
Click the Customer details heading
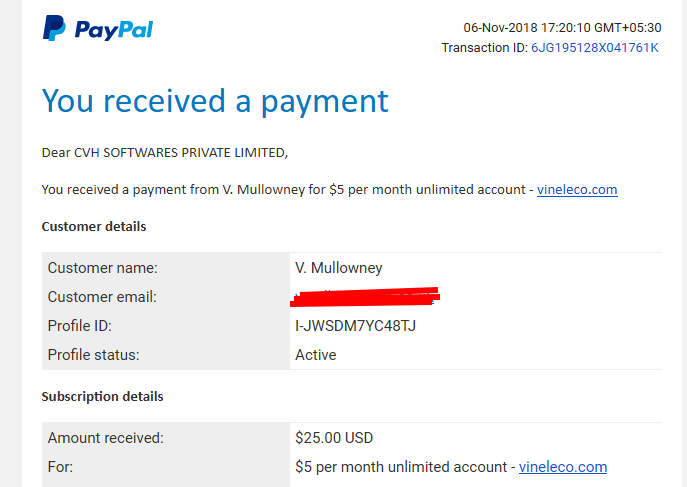(x=94, y=226)
